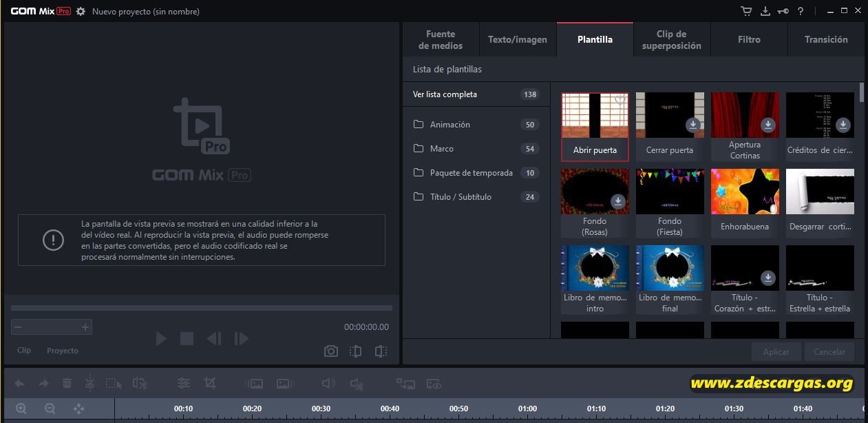Click the Cancelar button
This screenshot has height=423, width=868.
point(829,351)
